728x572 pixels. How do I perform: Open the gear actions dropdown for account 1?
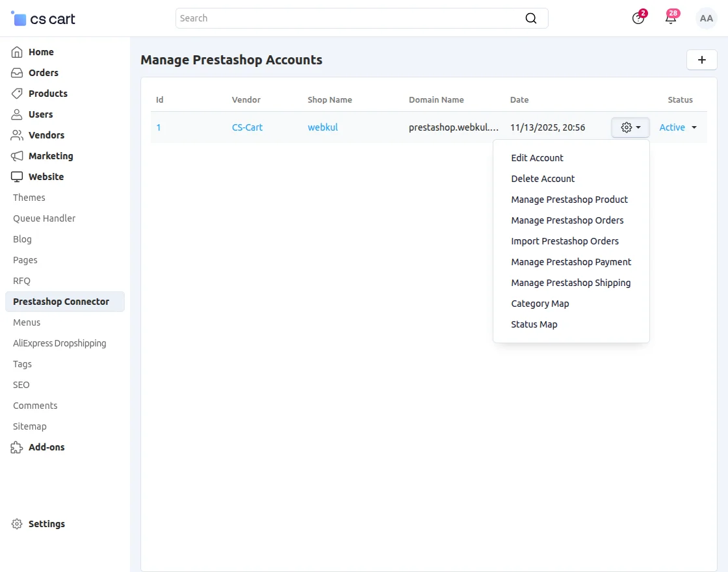click(x=629, y=127)
